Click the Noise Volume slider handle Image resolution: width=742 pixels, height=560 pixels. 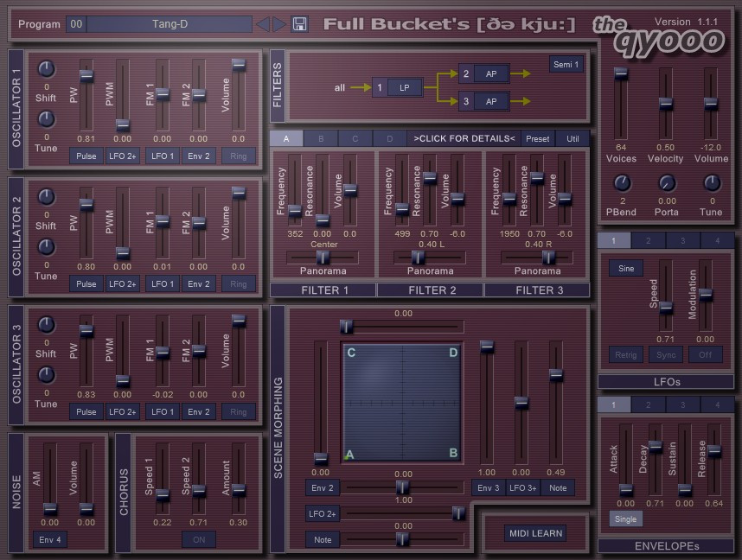[86, 509]
